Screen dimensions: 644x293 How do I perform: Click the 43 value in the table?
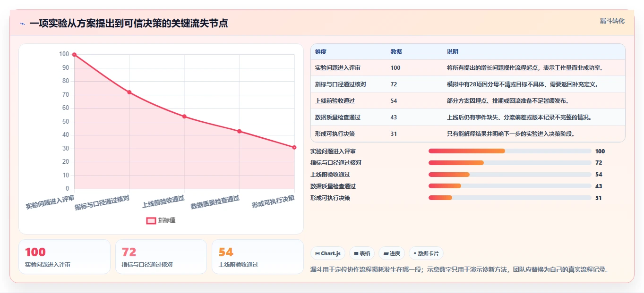click(x=394, y=117)
